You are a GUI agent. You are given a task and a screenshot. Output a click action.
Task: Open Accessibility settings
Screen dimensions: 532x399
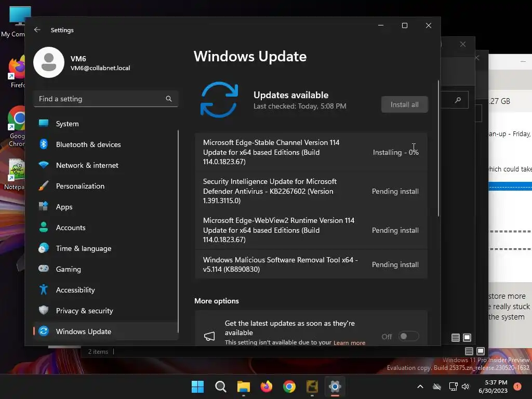click(x=105, y=290)
